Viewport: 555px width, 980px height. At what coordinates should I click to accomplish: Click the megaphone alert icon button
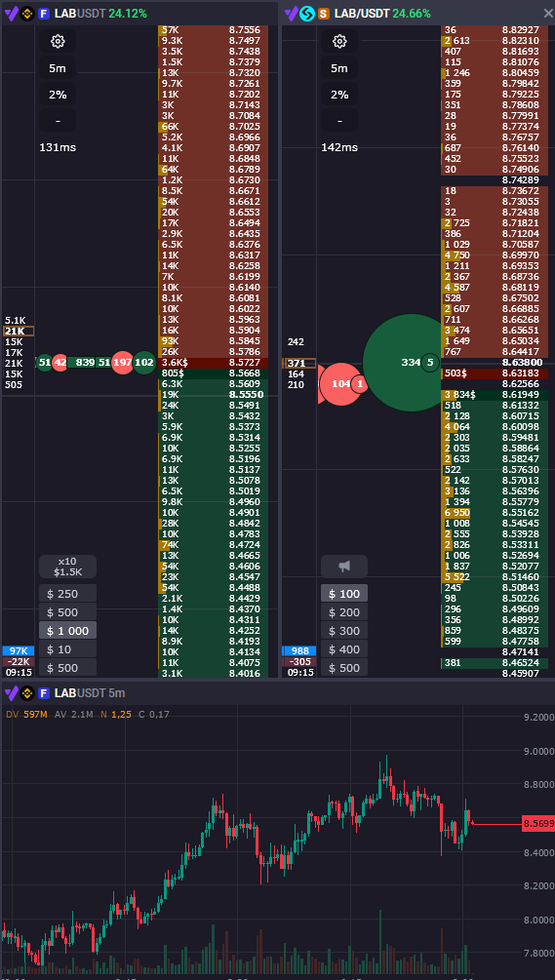(344, 567)
